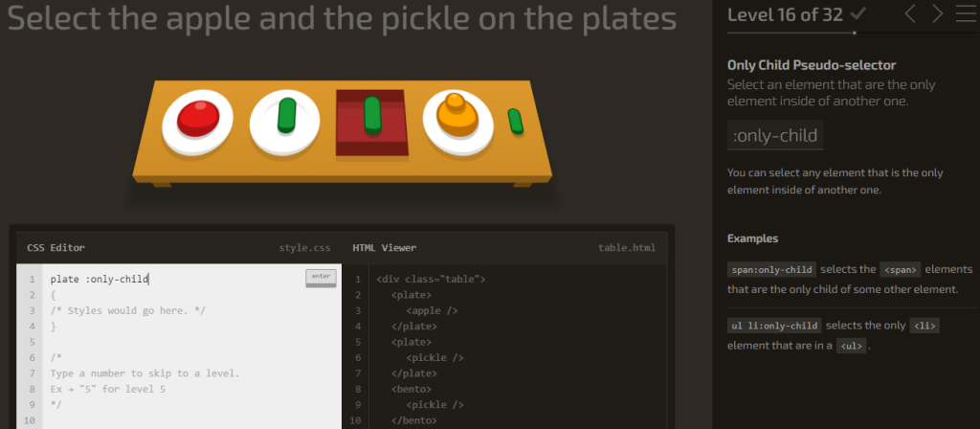Go to next level with right arrow
980x429 pixels.
938,13
